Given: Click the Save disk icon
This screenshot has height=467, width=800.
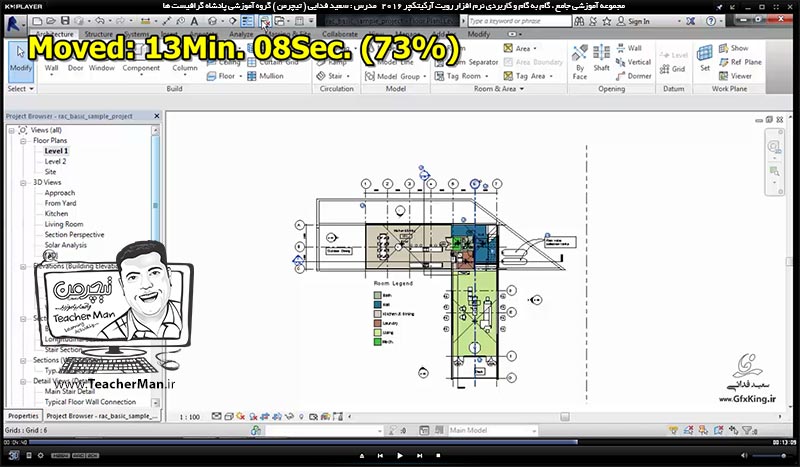Looking at the screenshot, I should [x=65, y=21].
